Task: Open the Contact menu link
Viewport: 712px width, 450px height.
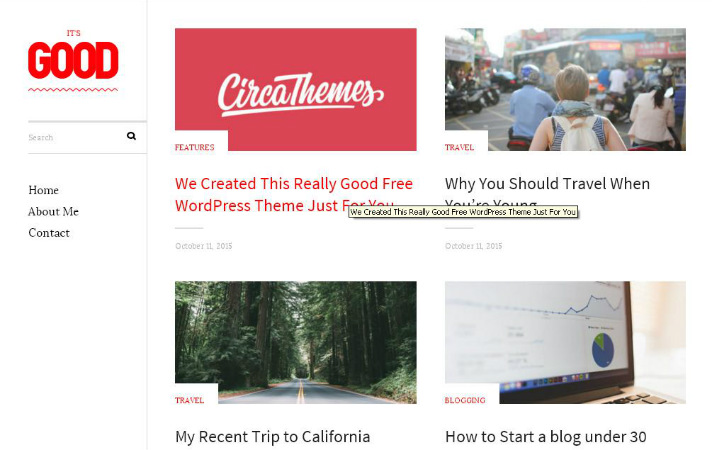Action: click(49, 233)
